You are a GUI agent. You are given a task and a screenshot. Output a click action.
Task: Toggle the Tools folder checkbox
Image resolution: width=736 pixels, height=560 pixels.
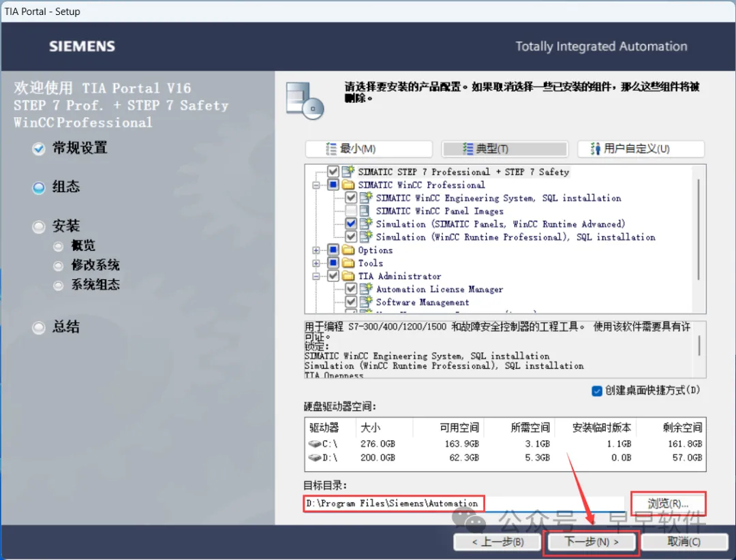[x=333, y=263]
